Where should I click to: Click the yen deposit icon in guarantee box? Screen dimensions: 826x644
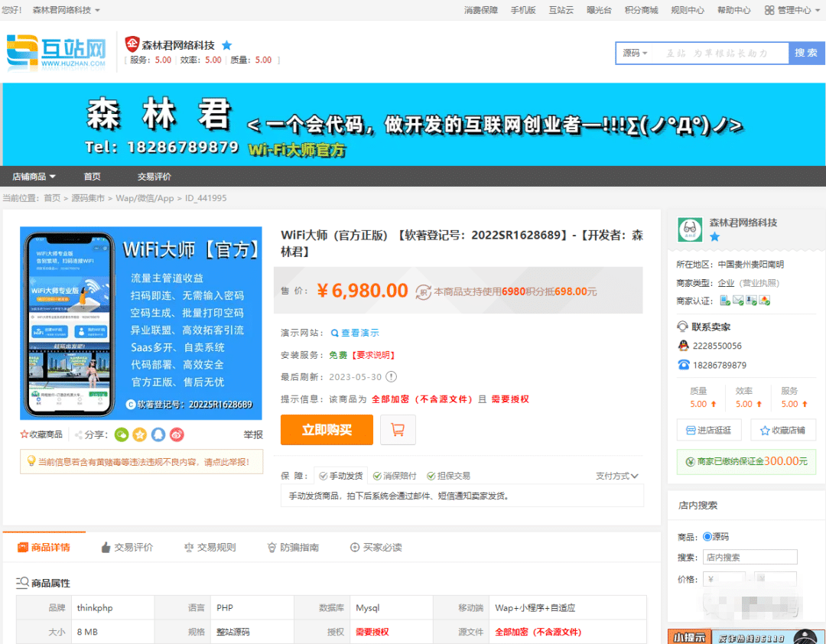[x=690, y=462]
